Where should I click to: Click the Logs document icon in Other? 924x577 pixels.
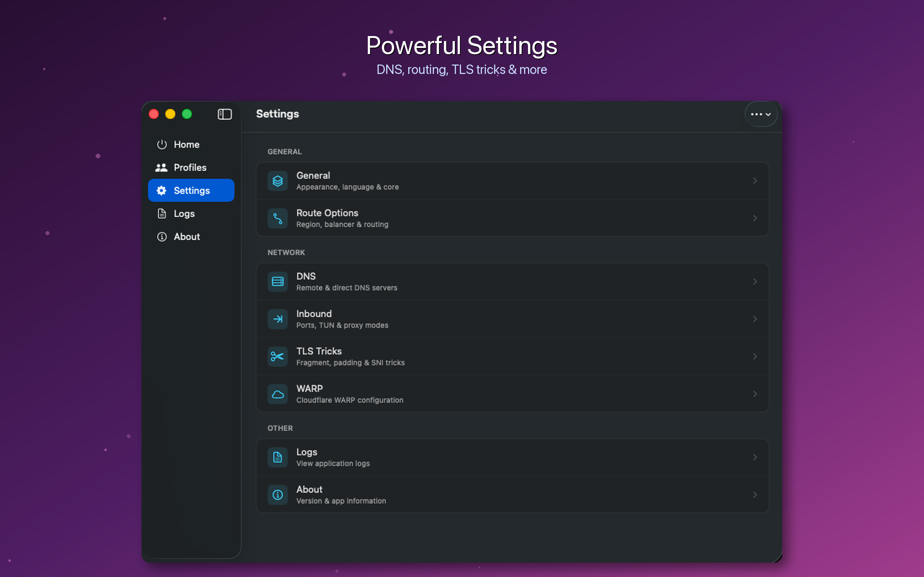278,457
